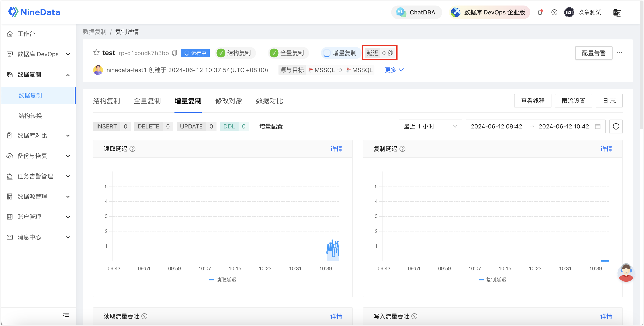Screen dimensions: 644x326
Task: Click the 写入流量吞吐 help icon
Action: [x=414, y=316]
